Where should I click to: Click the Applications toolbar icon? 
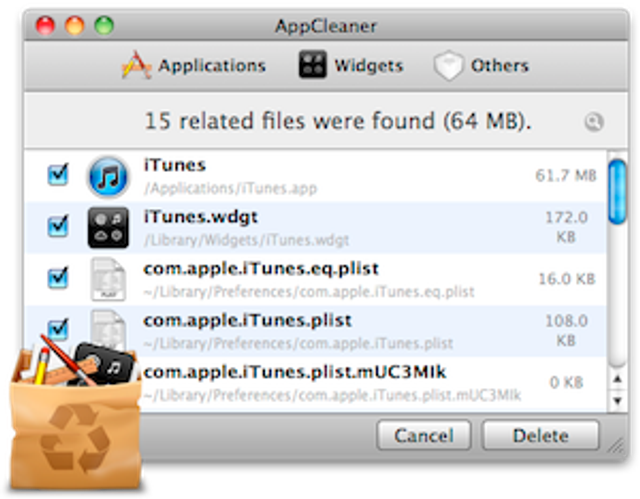tap(136, 65)
